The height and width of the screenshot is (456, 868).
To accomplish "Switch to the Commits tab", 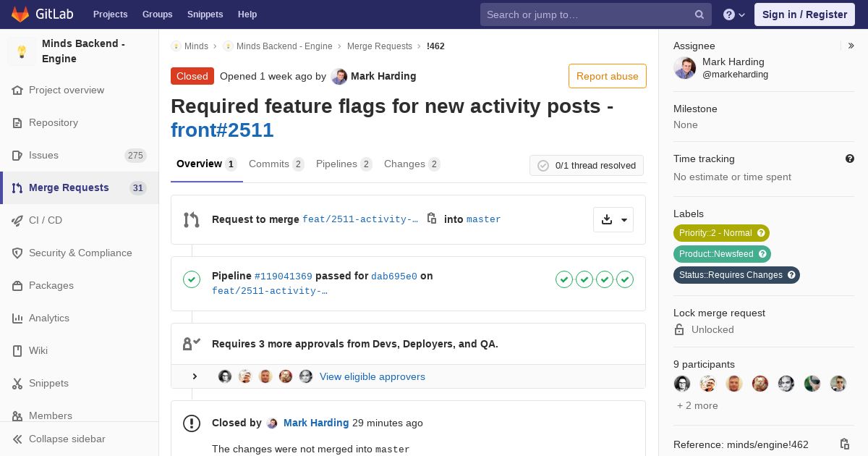I will click(276, 164).
